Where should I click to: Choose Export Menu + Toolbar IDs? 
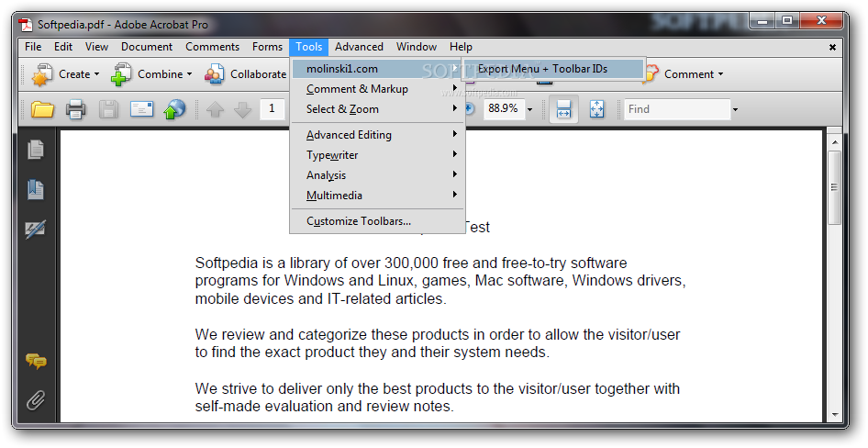552,69
